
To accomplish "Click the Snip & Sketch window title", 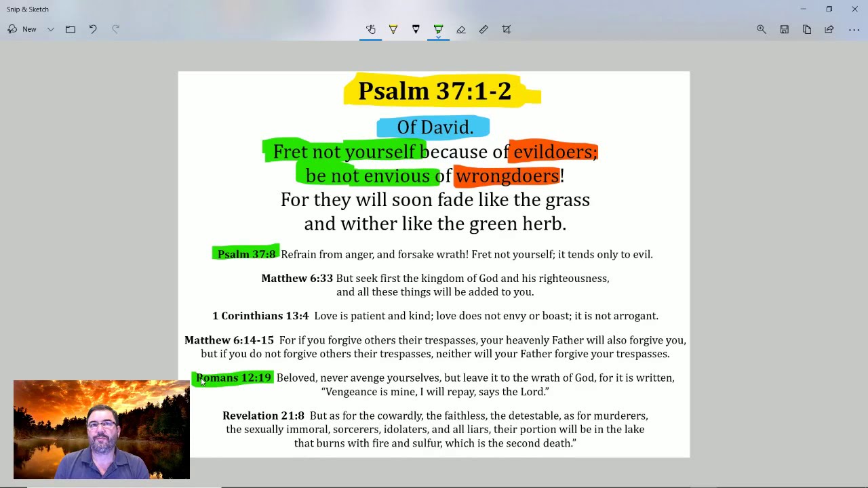I will point(28,9).
